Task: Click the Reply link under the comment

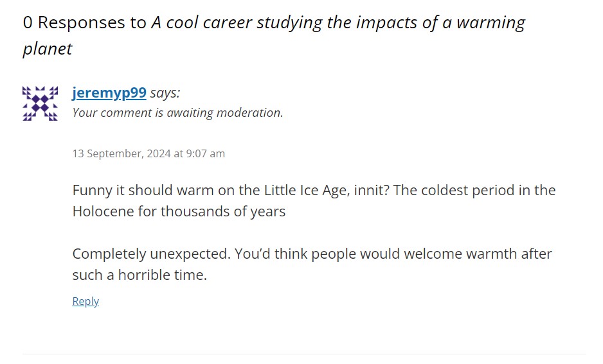Action: [85, 301]
